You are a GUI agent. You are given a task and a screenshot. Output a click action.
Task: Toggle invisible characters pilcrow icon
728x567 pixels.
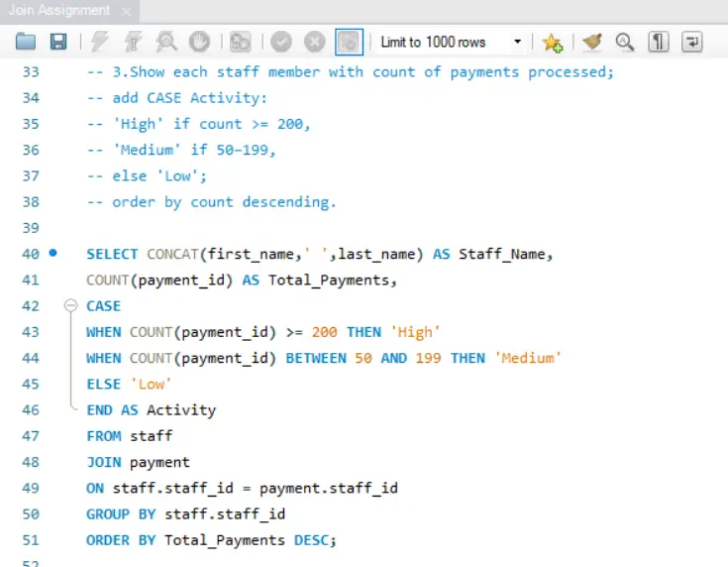click(x=659, y=42)
